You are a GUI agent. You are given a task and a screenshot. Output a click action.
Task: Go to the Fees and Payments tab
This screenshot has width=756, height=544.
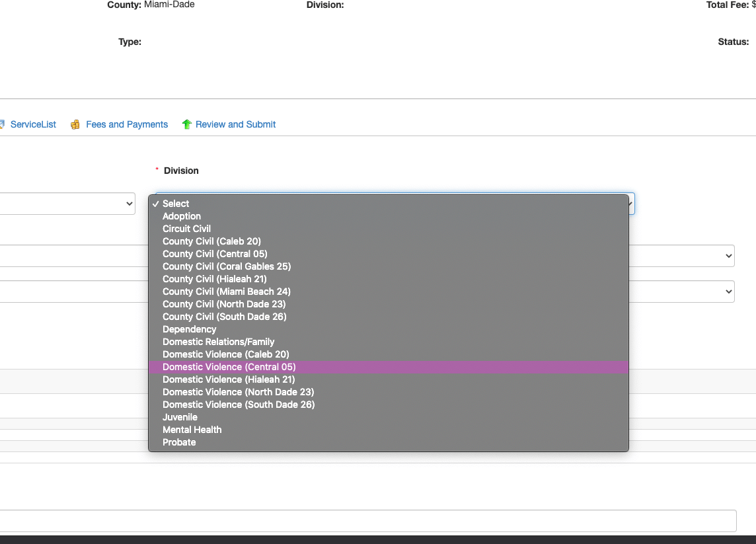127,124
